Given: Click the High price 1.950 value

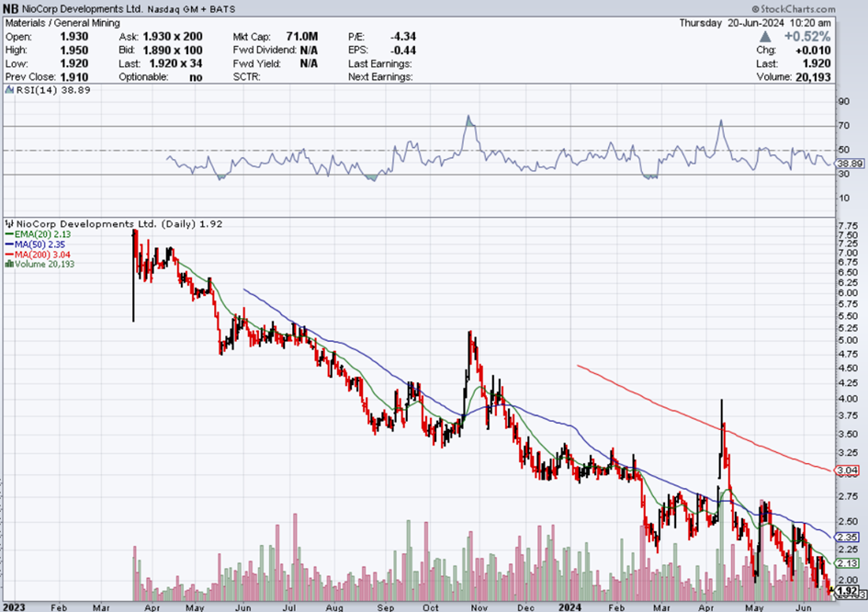Looking at the screenshot, I should coord(74,50).
